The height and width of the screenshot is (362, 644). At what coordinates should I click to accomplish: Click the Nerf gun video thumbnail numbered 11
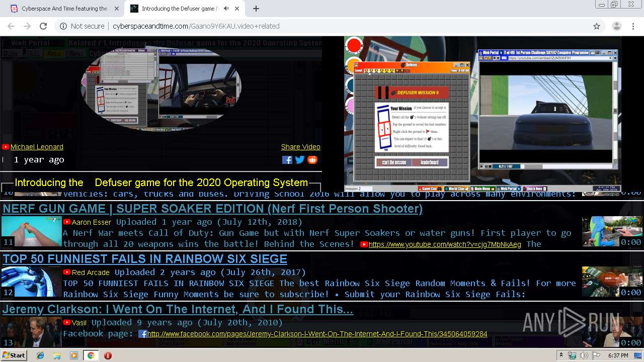32,231
